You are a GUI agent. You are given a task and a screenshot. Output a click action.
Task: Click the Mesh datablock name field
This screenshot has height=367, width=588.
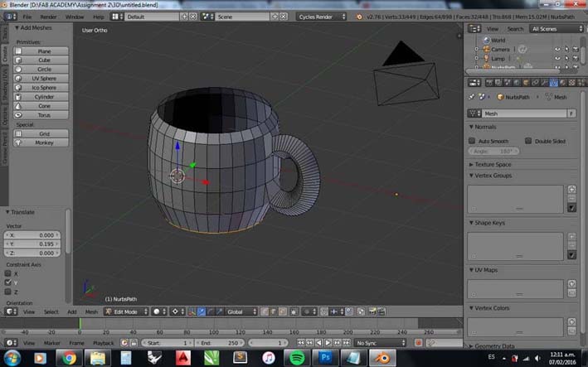click(524, 113)
